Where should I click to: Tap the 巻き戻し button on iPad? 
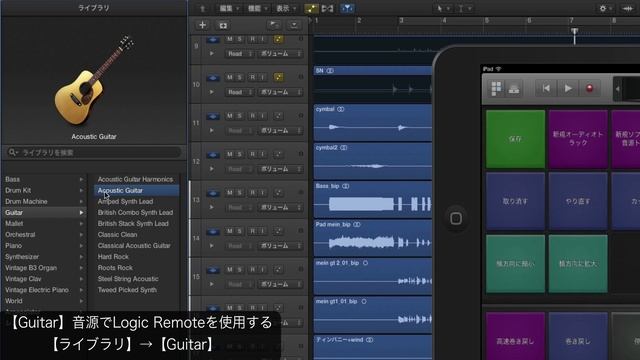(x=578, y=336)
